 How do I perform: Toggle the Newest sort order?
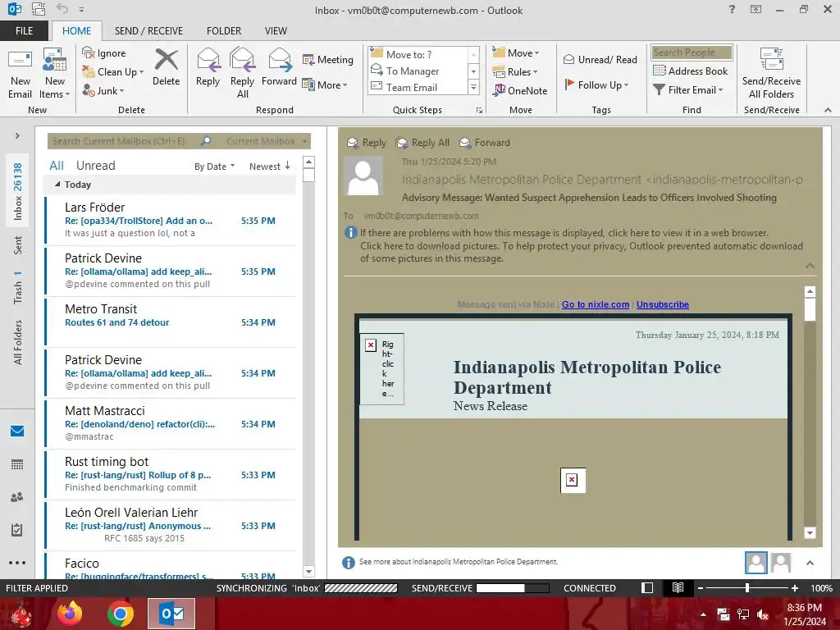[269, 167]
